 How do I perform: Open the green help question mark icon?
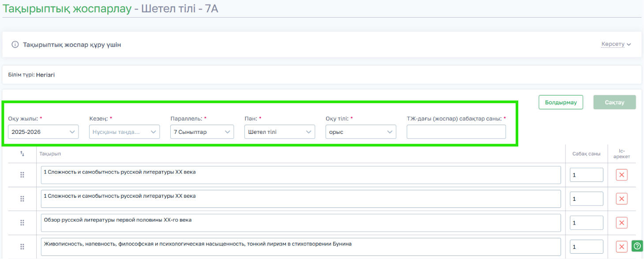(637, 245)
